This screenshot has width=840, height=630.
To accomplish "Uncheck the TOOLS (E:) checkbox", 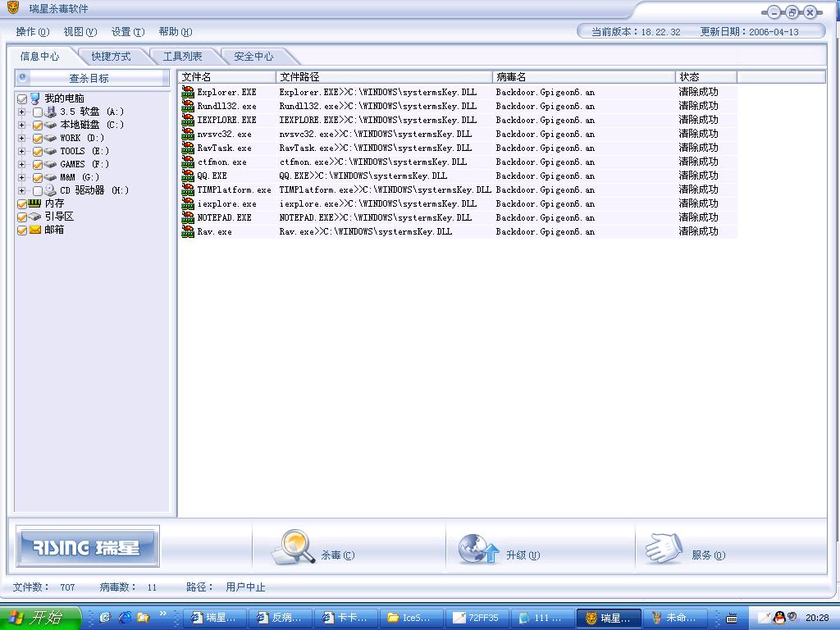I will click(38, 151).
